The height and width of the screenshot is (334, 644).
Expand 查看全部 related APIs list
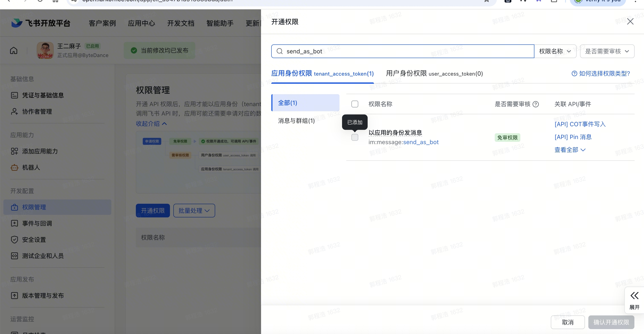(x=570, y=150)
